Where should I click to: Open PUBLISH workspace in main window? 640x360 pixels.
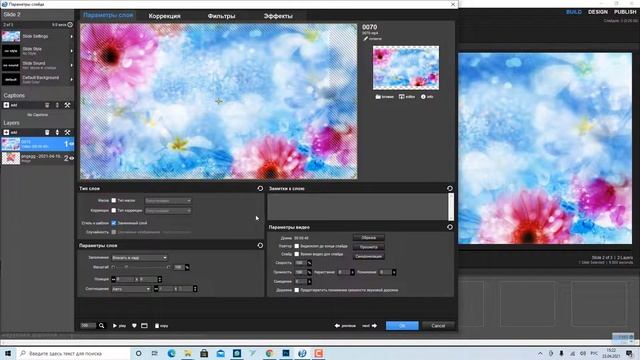click(625, 12)
